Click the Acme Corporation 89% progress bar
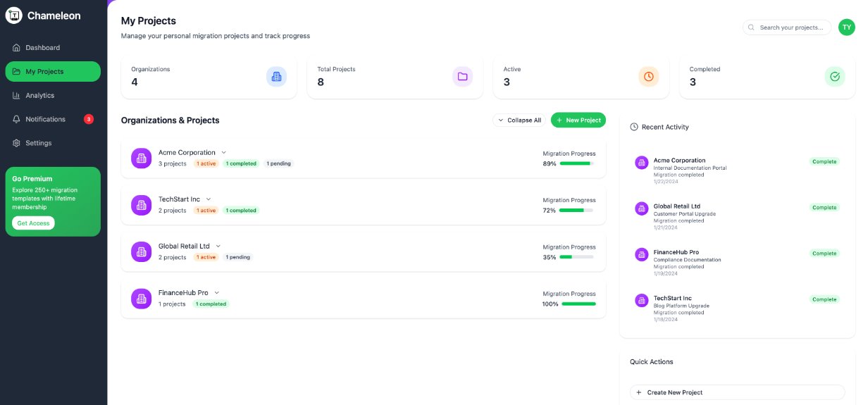 576,163
